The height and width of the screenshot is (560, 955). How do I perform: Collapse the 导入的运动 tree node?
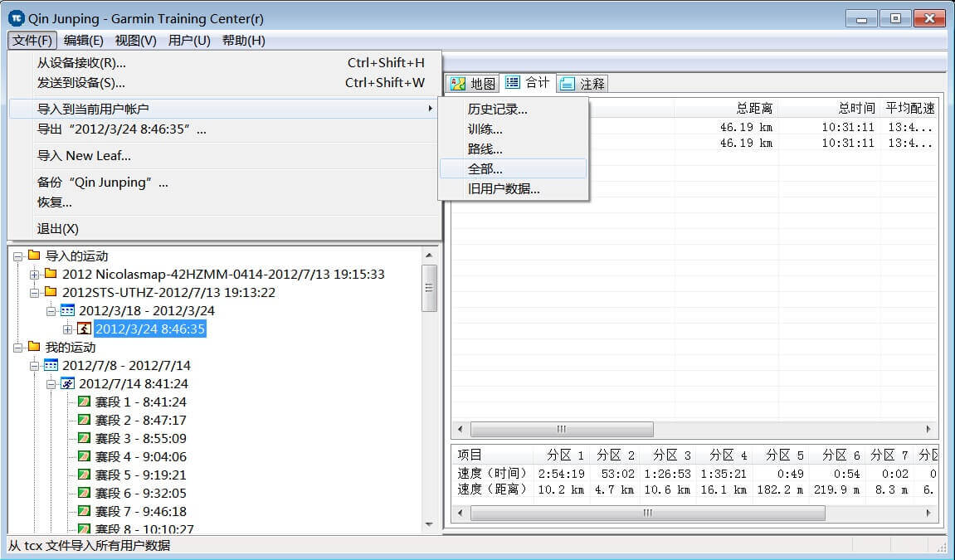pyautogui.click(x=17, y=256)
